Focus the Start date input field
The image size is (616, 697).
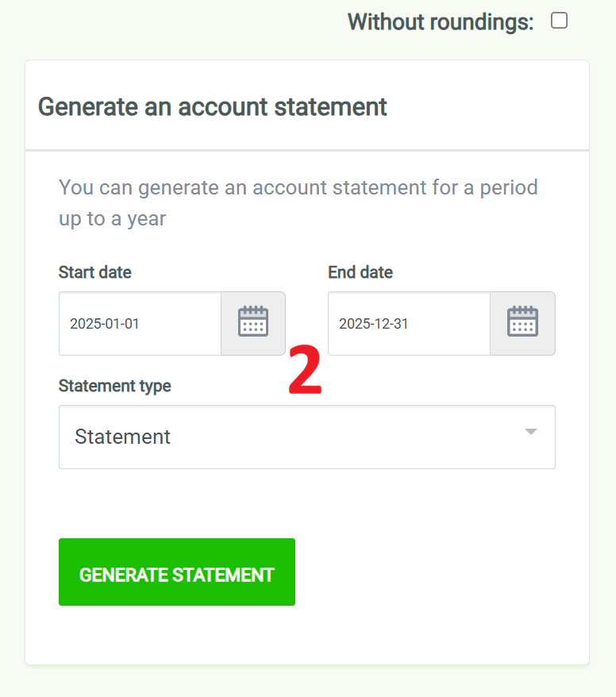(x=140, y=323)
